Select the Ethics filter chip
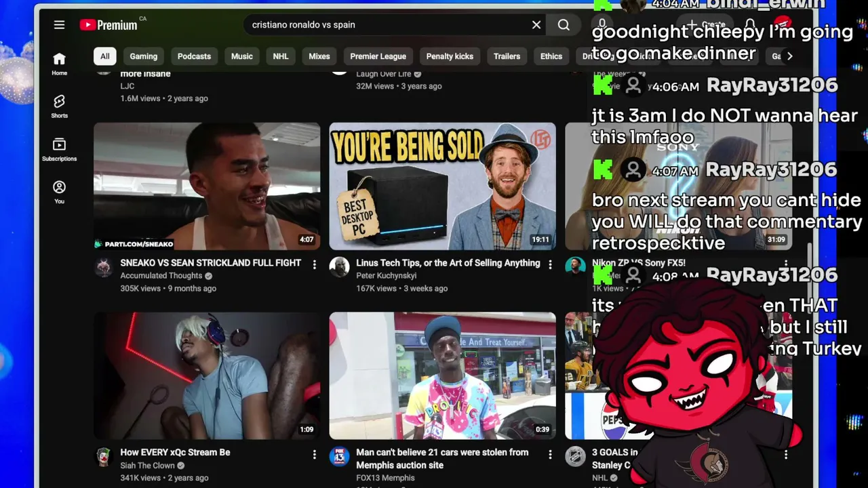Image resolution: width=868 pixels, height=488 pixels. pyautogui.click(x=551, y=56)
